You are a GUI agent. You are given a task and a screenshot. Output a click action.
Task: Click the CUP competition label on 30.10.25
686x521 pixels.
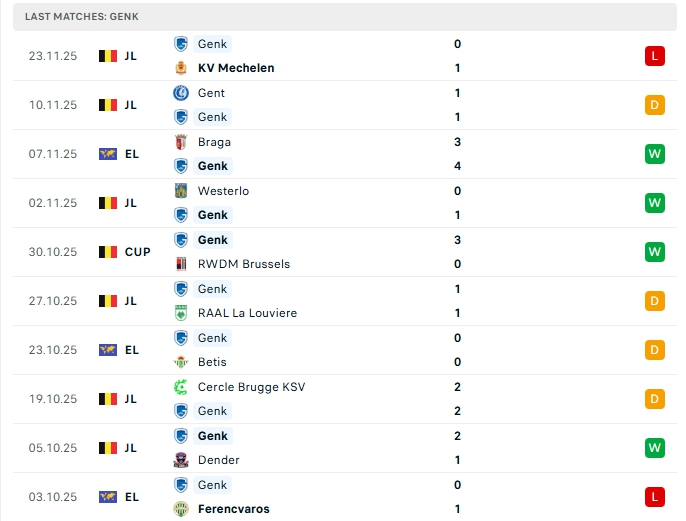point(138,252)
